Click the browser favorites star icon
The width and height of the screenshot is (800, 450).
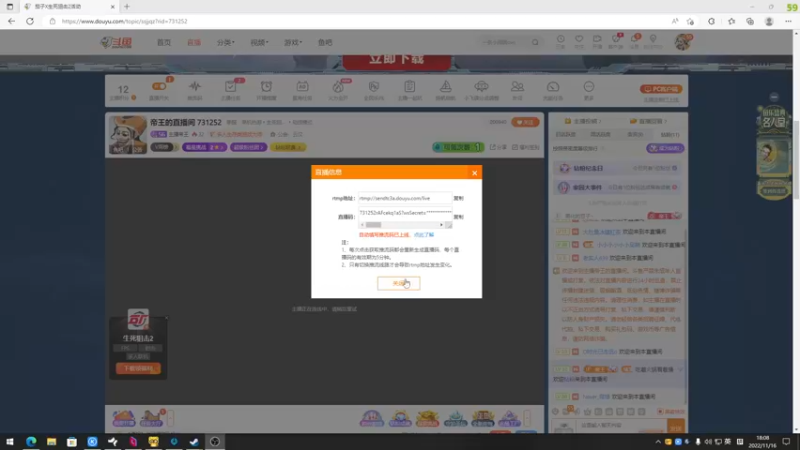732,21
